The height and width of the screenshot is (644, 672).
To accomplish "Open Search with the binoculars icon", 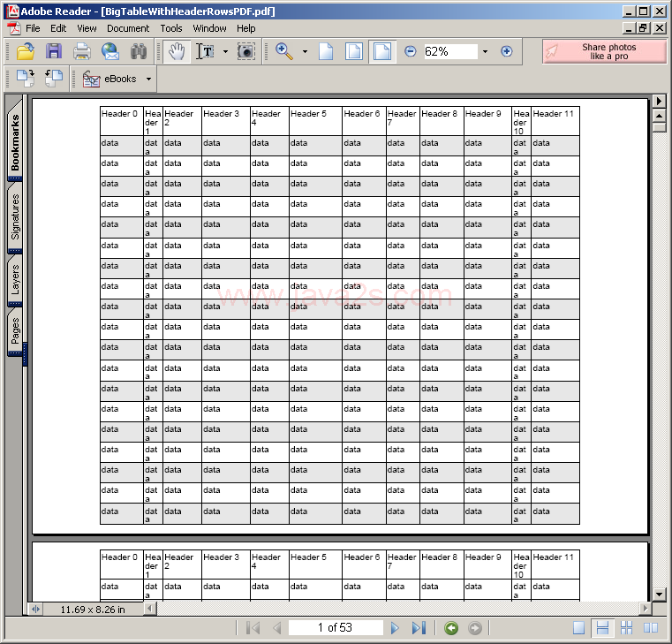I will click(139, 51).
